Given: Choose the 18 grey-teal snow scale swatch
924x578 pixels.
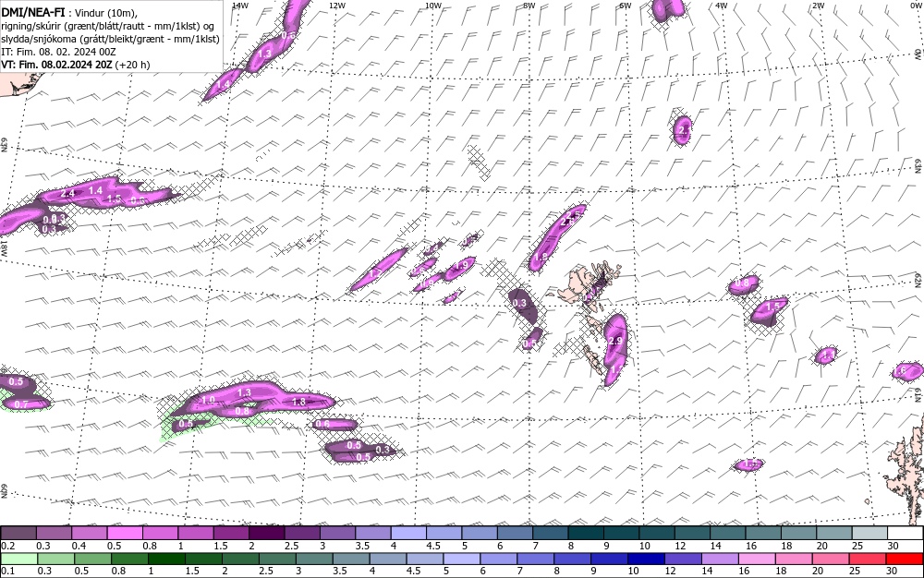Looking at the screenshot, I should tap(799, 534).
